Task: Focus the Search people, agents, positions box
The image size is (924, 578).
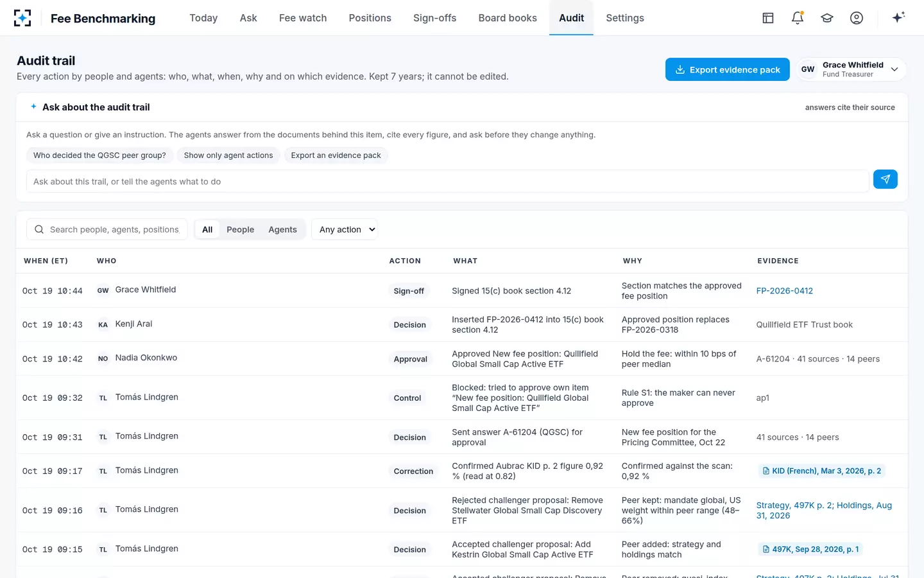Action: [x=107, y=229]
